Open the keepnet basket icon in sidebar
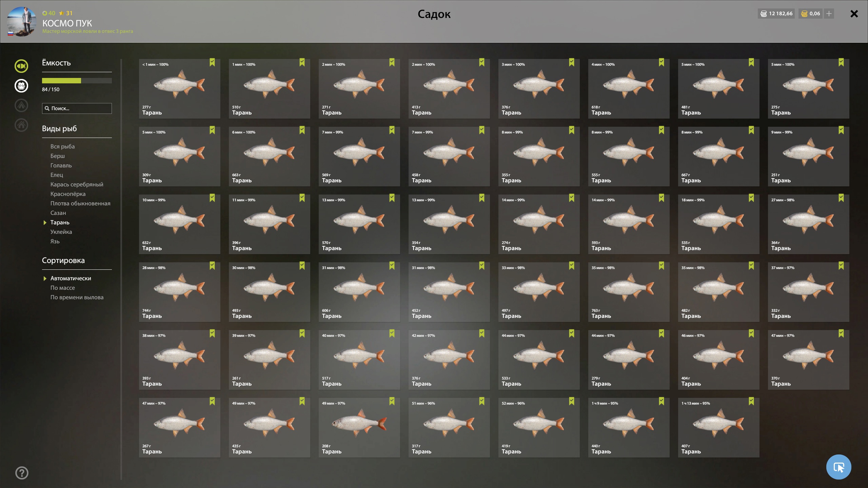 click(x=21, y=86)
